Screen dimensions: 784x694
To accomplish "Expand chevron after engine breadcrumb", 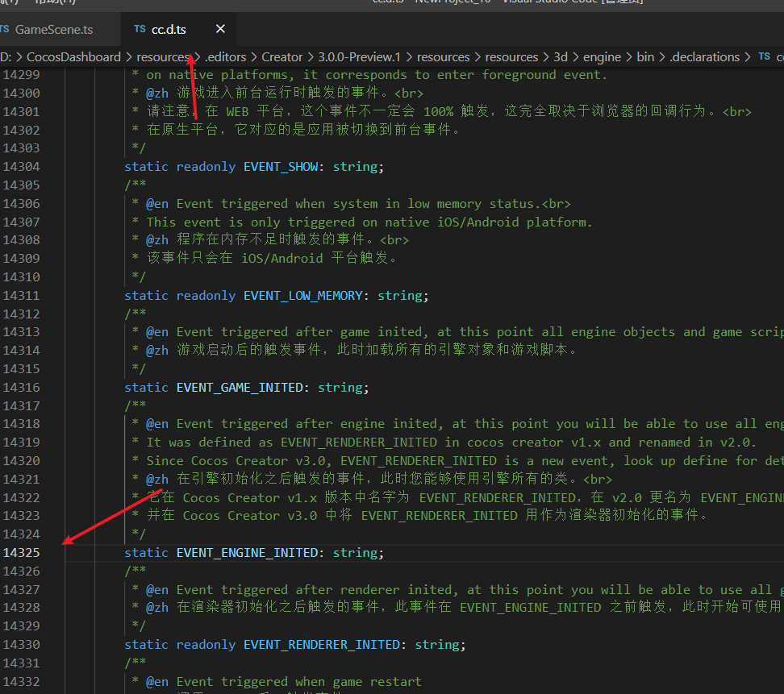I will (629, 57).
